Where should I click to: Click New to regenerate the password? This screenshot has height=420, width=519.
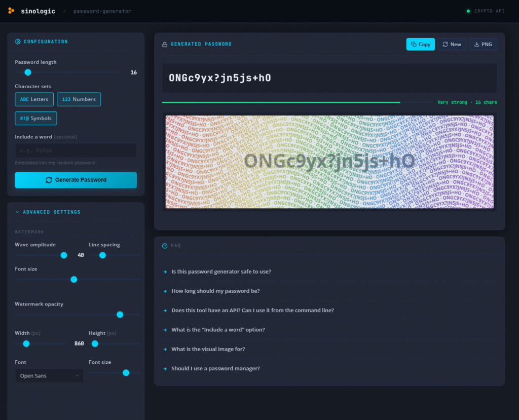(x=452, y=44)
